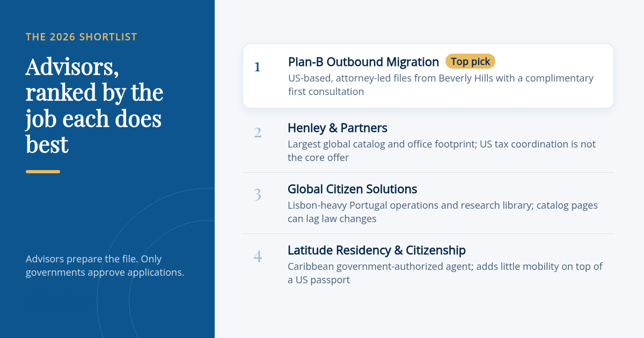This screenshot has width=644, height=338.
Task: Open the Global Citizen Solutions entry
Action: [x=428, y=203]
